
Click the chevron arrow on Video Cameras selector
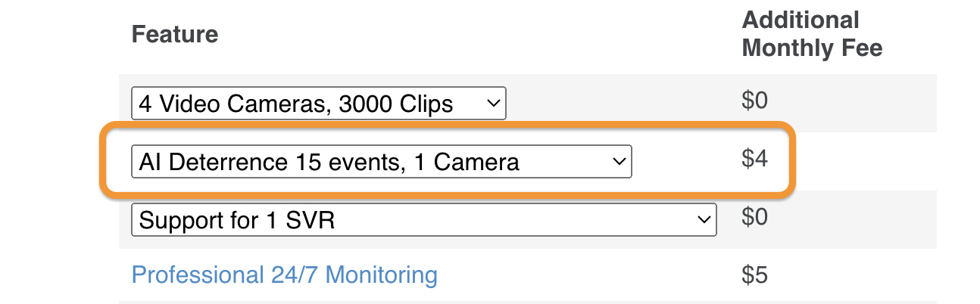[493, 103]
